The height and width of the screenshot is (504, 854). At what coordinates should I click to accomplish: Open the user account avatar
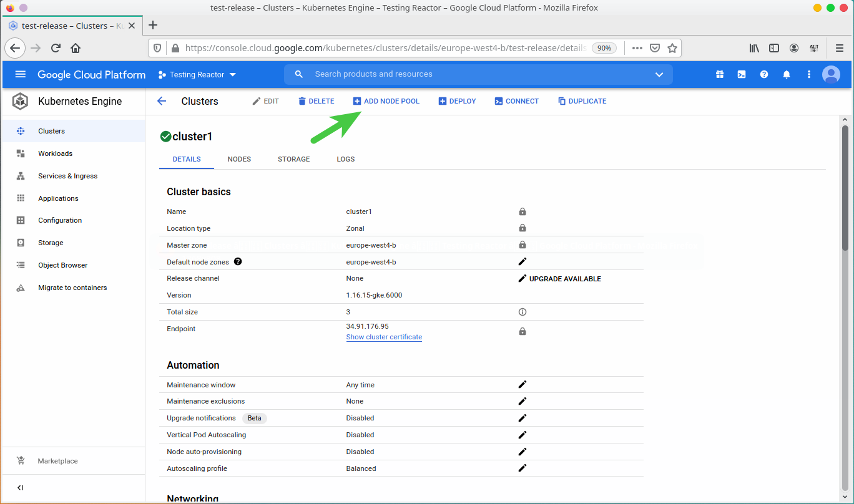point(831,74)
